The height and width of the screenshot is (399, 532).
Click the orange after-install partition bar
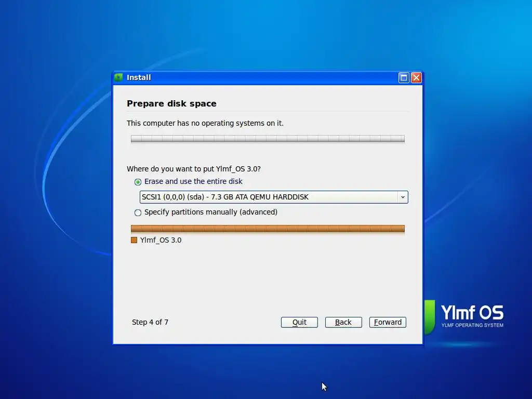click(268, 229)
